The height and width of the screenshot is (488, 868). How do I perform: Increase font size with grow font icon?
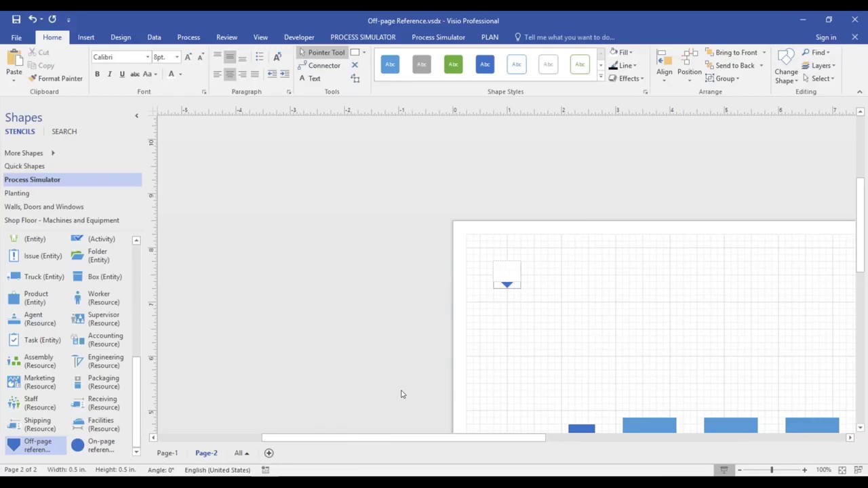pyautogui.click(x=188, y=57)
